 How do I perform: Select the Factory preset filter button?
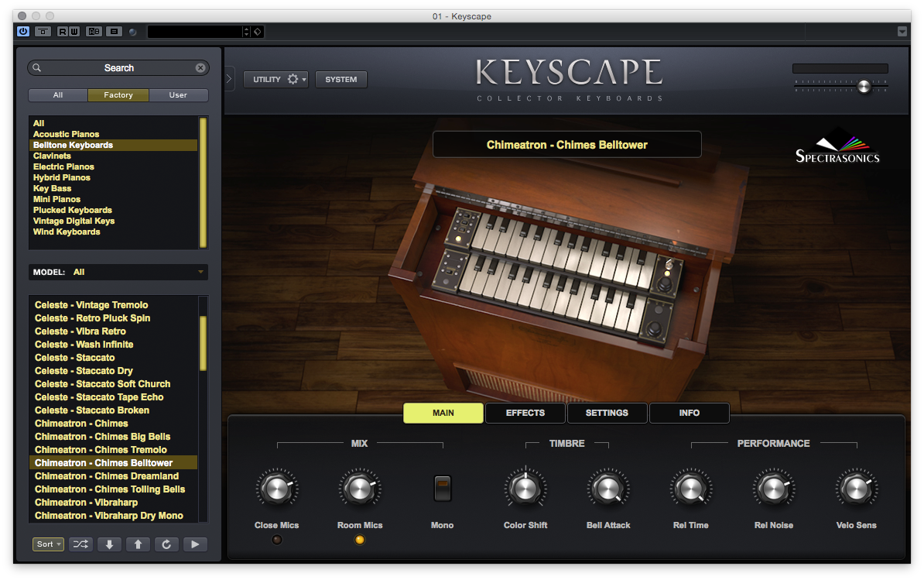(x=118, y=94)
